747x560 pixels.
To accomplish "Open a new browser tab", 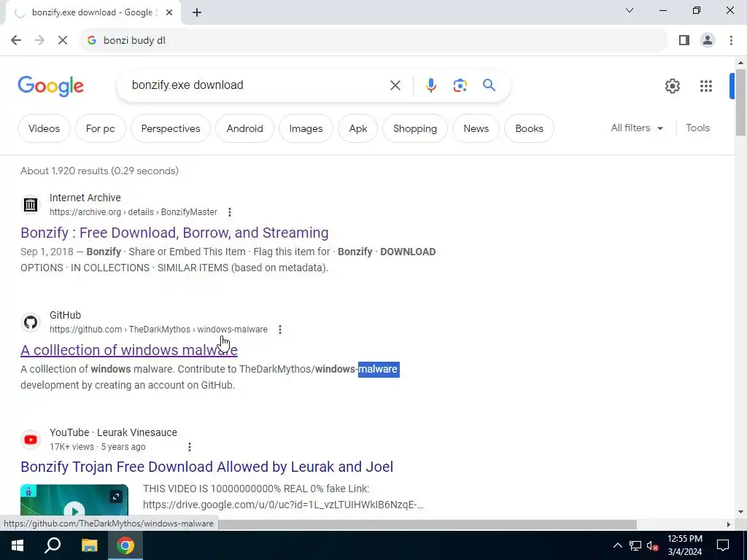I will [x=197, y=12].
